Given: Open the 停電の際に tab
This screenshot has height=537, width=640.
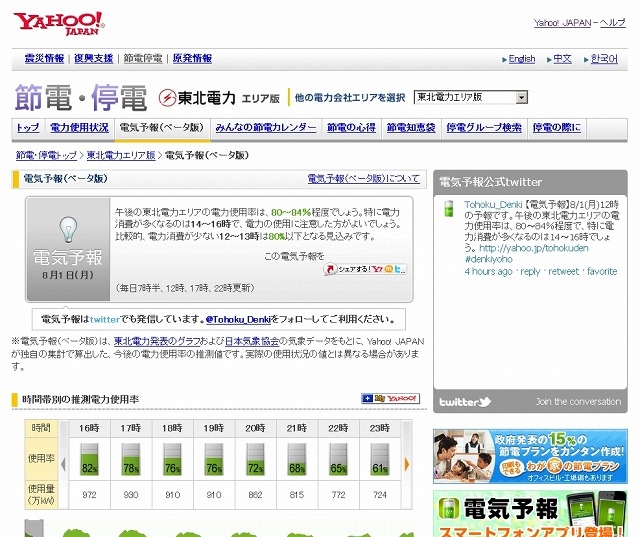Looking at the screenshot, I should 557,128.
